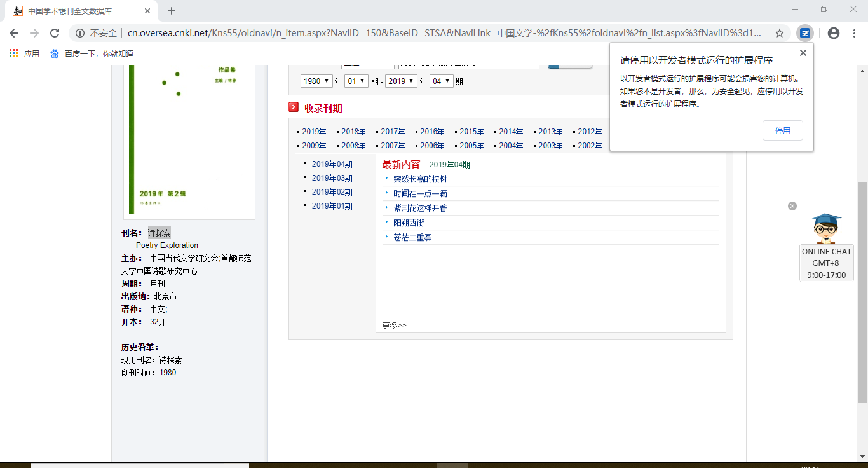Select the 2013年 year link
Viewport: 868px width, 468px height.
tap(550, 132)
